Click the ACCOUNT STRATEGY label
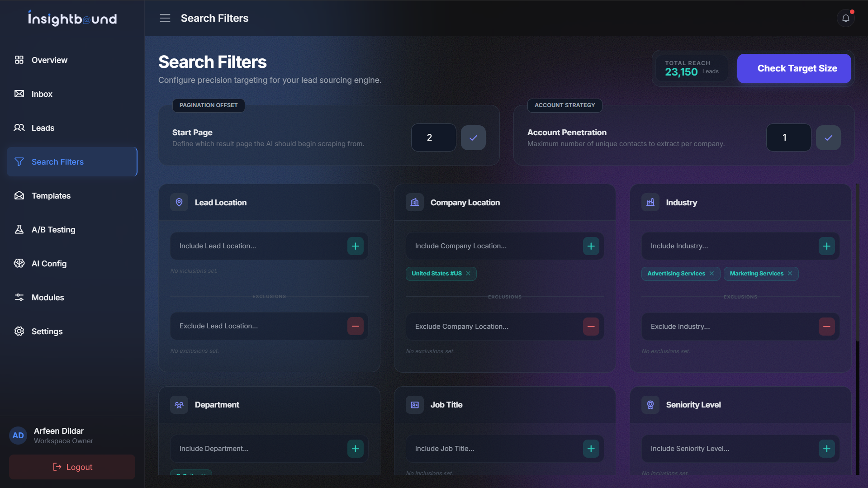The width and height of the screenshot is (868, 488). point(564,105)
